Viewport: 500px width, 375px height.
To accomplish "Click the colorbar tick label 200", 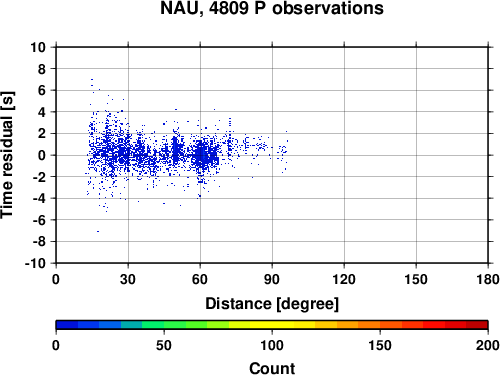I will pos(488,345).
